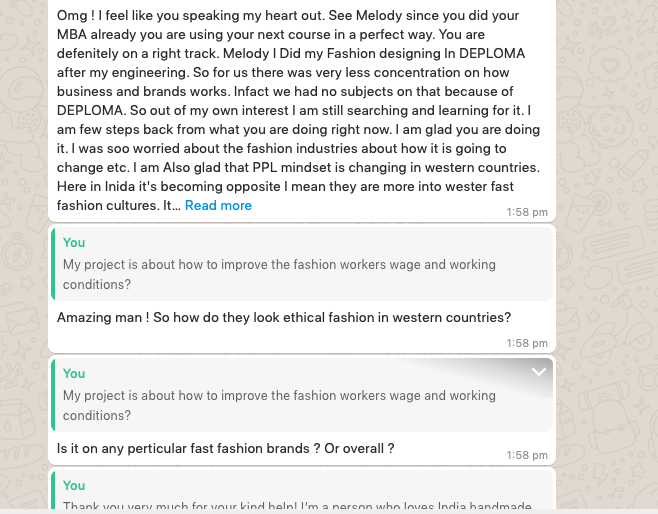Jump to quoted message above 'Amazing man' reply
Viewport: 658px width, 514px height.
coord(302,264)
